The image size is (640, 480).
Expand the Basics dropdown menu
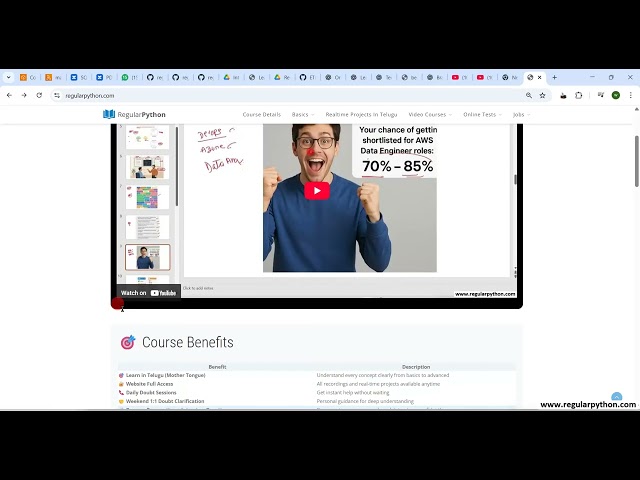[x=302, y=114]
